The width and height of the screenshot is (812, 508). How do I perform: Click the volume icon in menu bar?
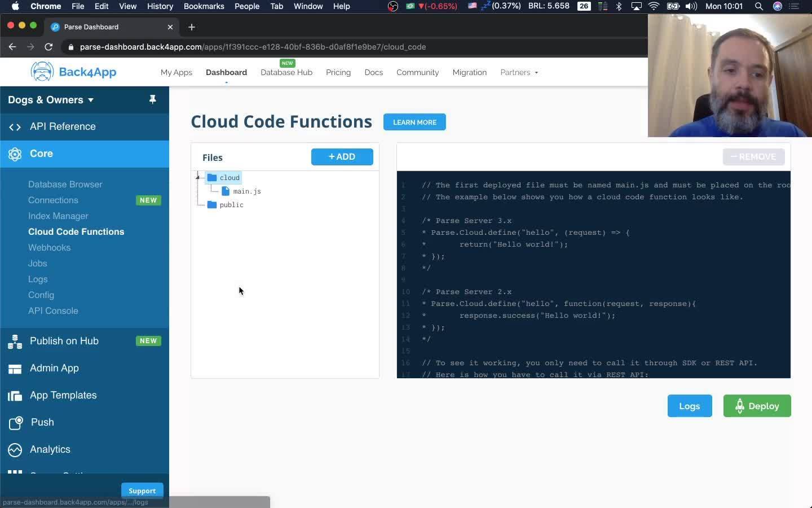(x=691, y=6)
